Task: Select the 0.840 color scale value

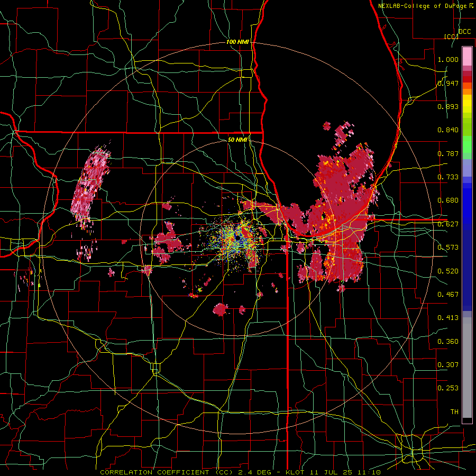Action: point(448,130)
